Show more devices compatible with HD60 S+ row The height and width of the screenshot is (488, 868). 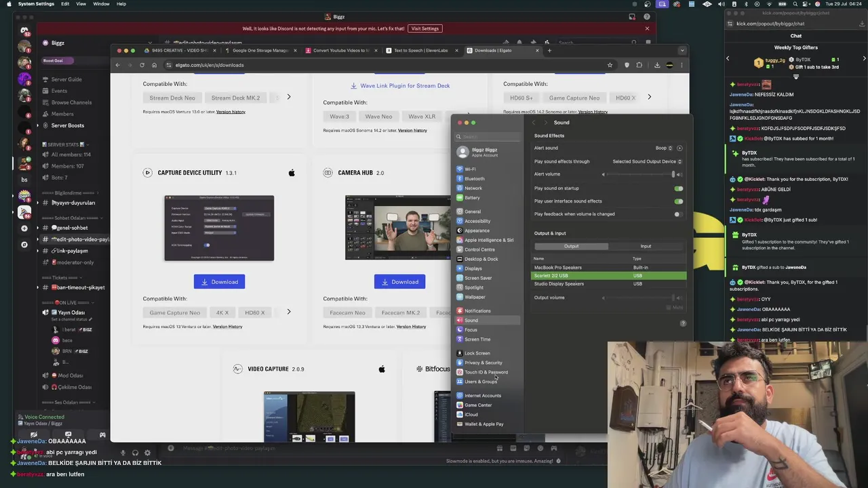click(x=649, y=97)
